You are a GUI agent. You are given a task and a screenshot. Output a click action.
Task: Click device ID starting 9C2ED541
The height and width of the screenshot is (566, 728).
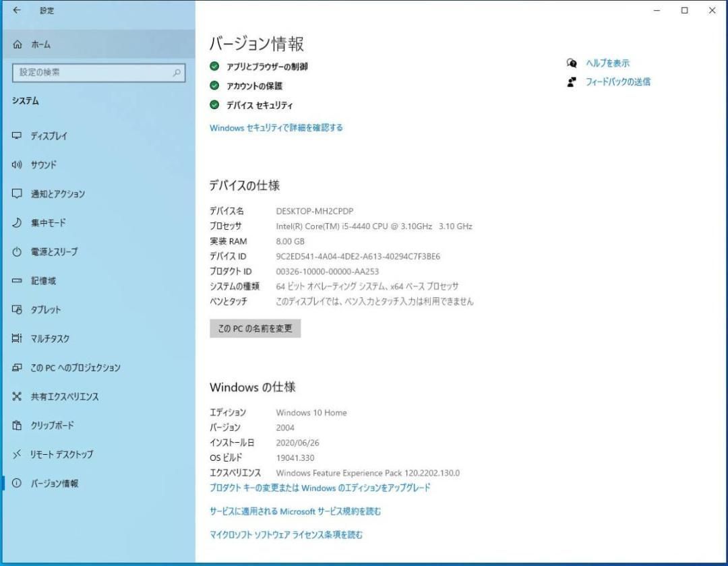click(358, 257)
